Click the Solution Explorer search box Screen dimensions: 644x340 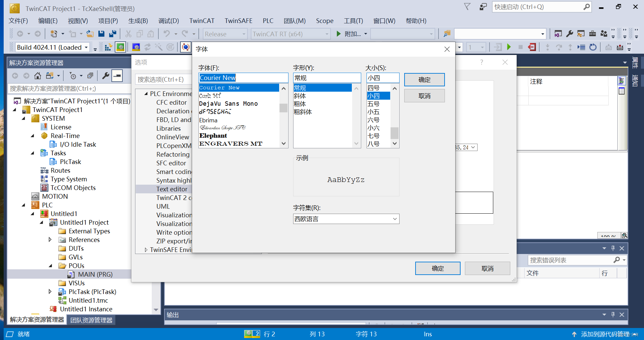pos(69,88)
